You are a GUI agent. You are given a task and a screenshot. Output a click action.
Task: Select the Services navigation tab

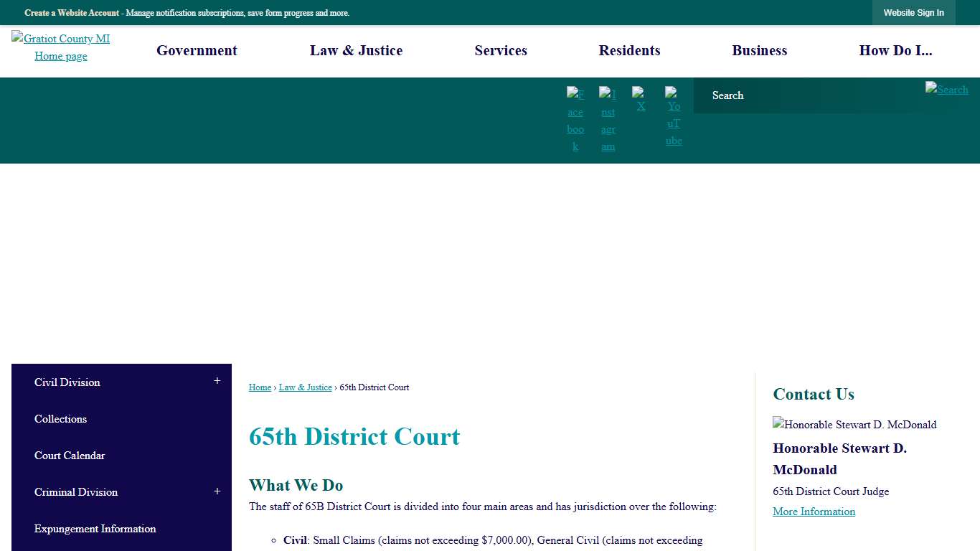[501, 50]
